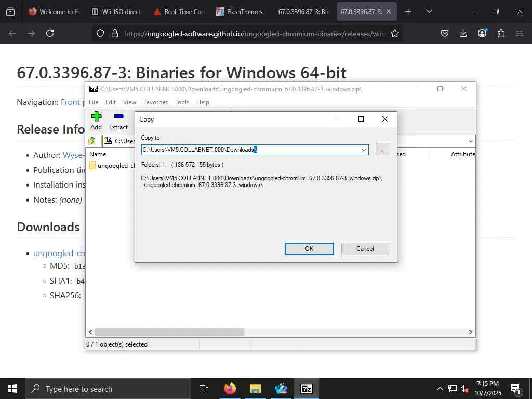Open Firefox extensions puzzle icon
The width and height of the screenshot is (532, 399).
501,33
